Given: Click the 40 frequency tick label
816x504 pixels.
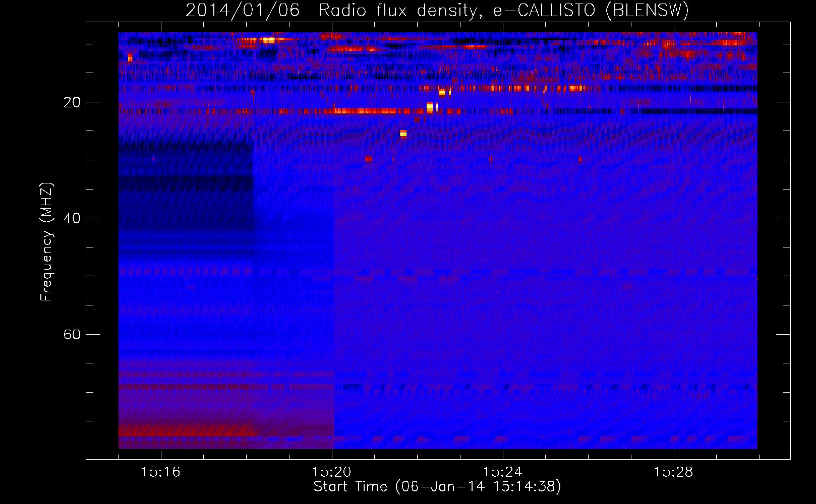Looking at the screenshot, I should pos(72,219).
